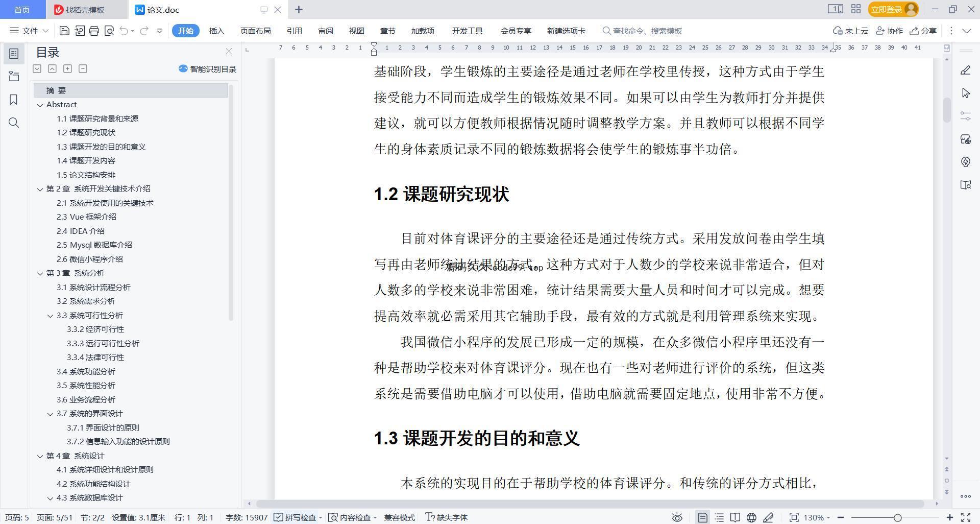
Task: Click the fullscreen icon in status bar
Action: (x=966, y=517)
